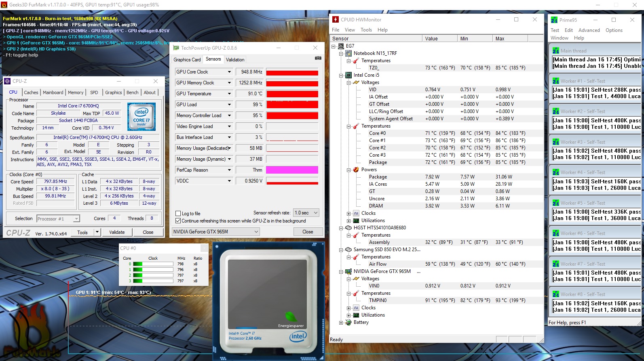The image size is (644, 361).
Task: Click the Worker #4 Self-Test window icon
Action: point(556,172)
